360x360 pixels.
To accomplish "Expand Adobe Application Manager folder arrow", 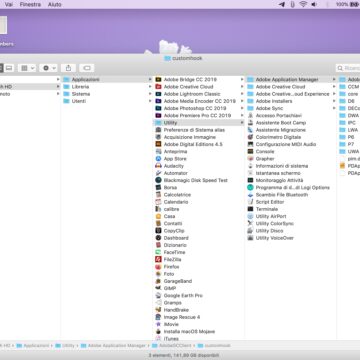I will (334, 79).
